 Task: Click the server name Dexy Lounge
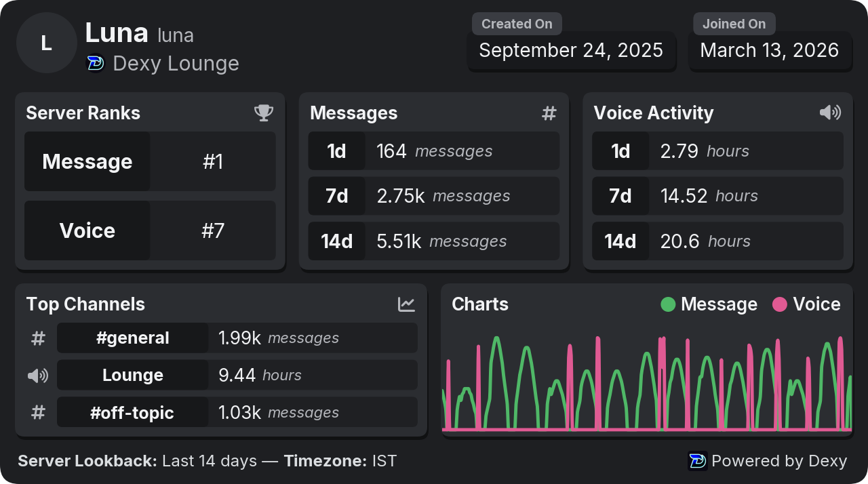pos(176,64)
